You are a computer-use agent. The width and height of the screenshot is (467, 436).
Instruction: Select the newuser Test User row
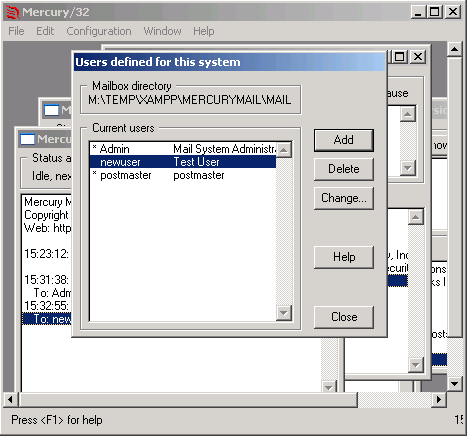183,162
